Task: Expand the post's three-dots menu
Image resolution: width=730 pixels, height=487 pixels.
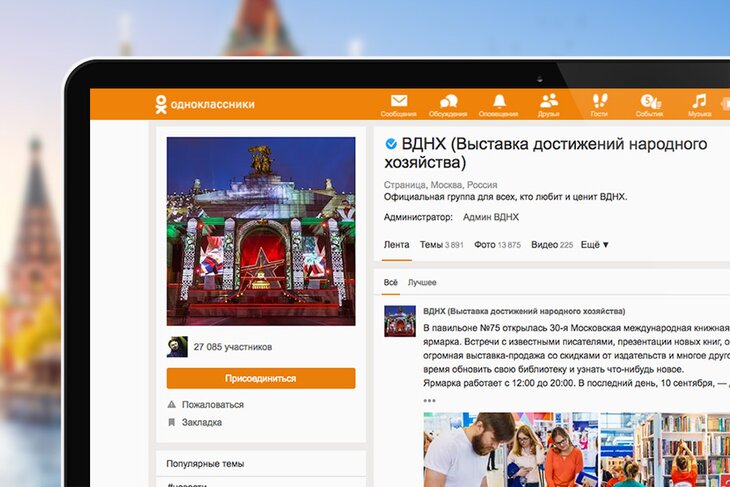Action: [x=429, y=401]
